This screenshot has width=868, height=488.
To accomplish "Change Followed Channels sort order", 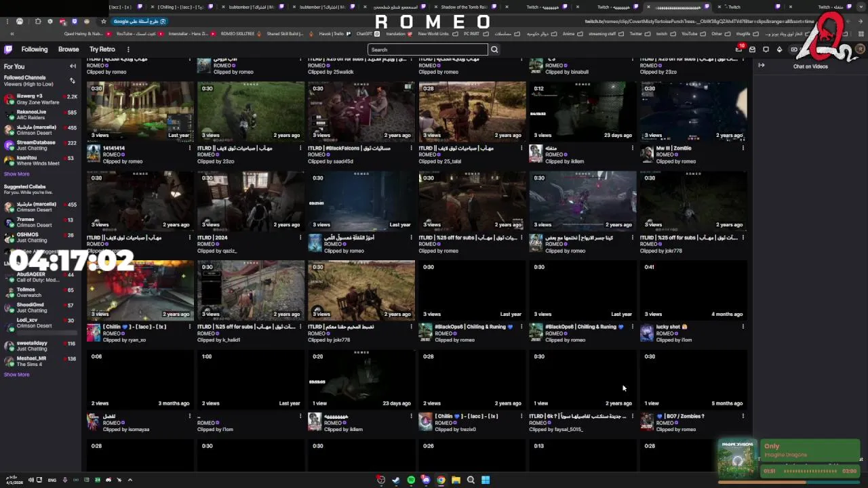I will tap(73, 81).
